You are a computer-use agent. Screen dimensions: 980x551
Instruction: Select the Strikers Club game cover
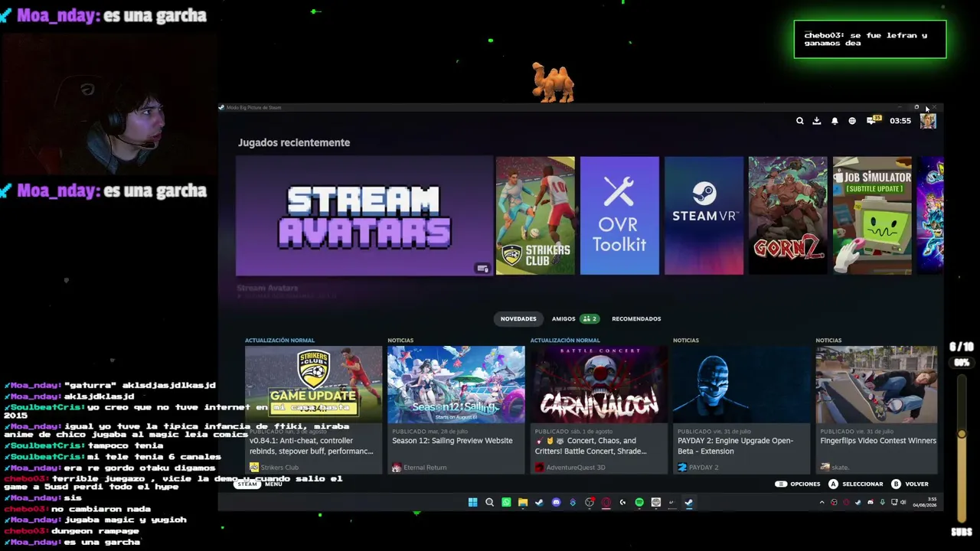pyautogui.click(x=535, y=216)
